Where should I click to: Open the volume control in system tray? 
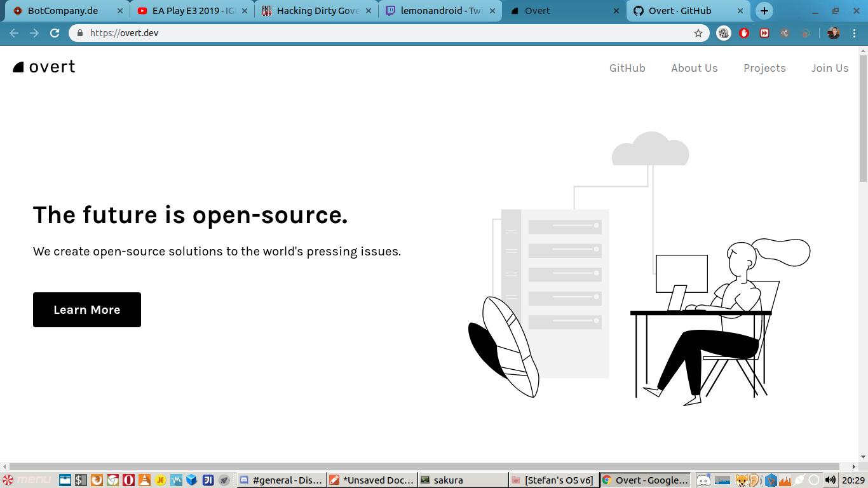tap(830, 480)
